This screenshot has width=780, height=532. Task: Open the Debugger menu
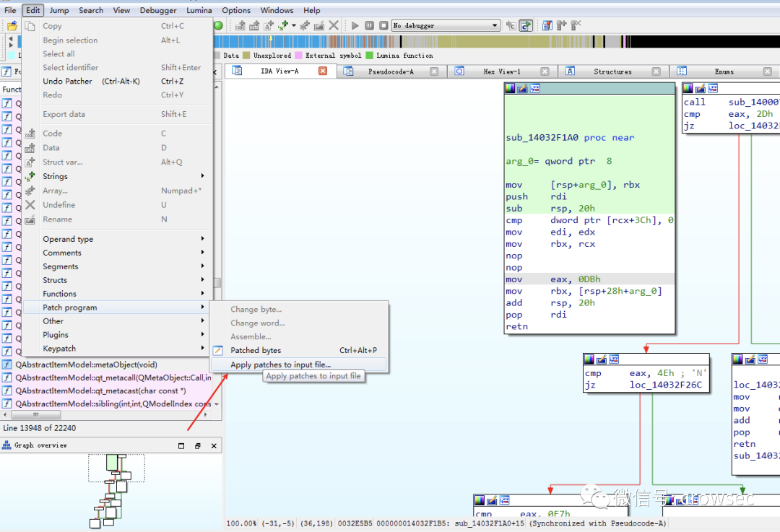[x=158, y=10]
